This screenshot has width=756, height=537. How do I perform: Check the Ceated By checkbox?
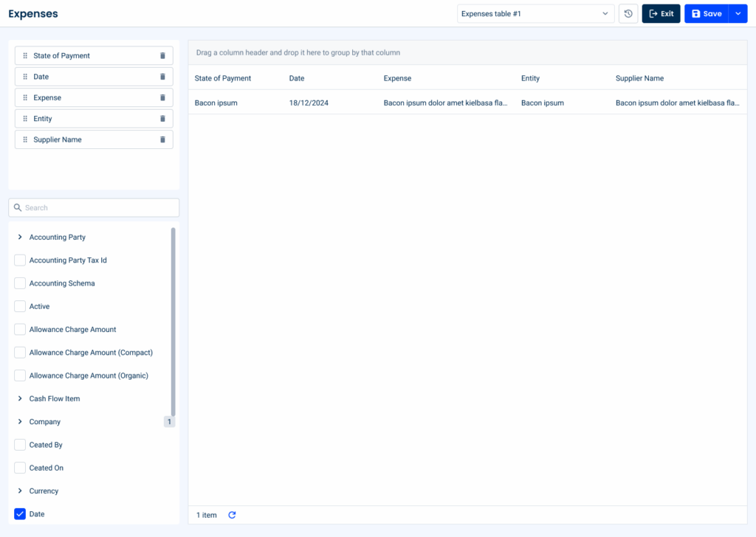point(20,445)
